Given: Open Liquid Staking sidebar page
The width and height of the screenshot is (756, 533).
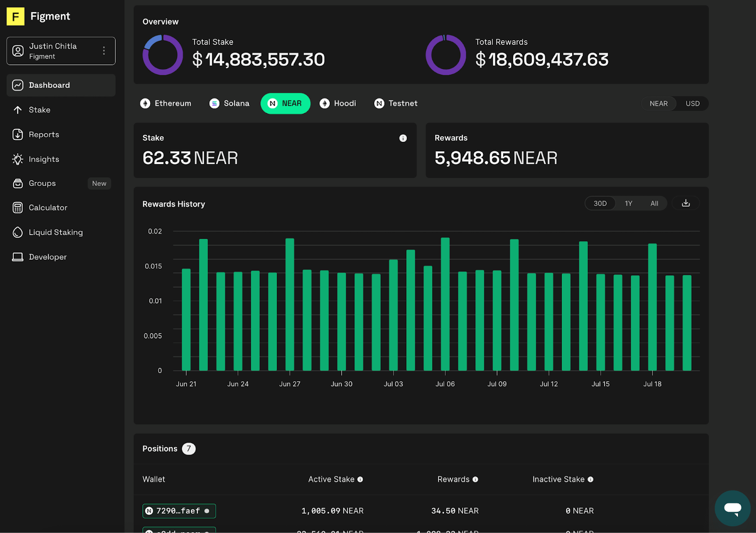Looking at the screenshot, I should (x=61, y=232).
